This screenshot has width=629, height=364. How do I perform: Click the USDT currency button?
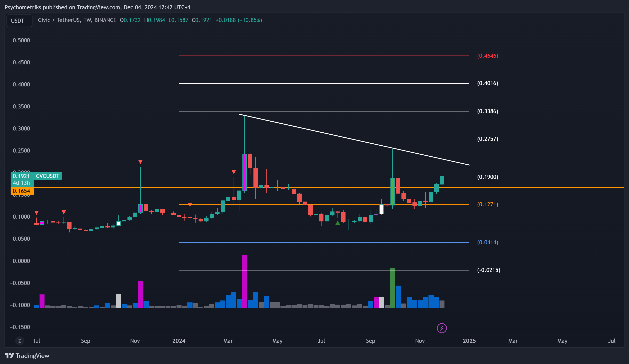click(x=19, y=21)
